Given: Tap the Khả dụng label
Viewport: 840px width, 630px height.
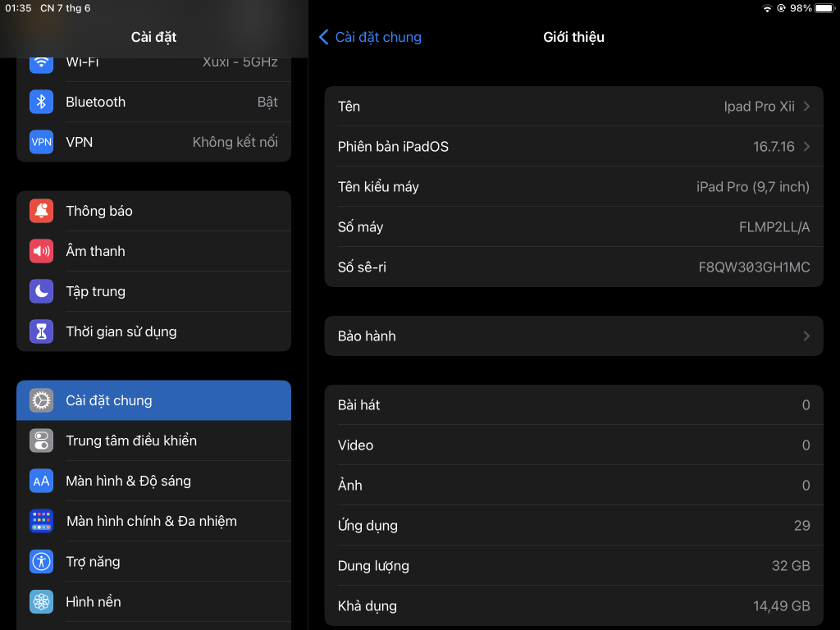Looking at the screenshot, I should point(367,606).
